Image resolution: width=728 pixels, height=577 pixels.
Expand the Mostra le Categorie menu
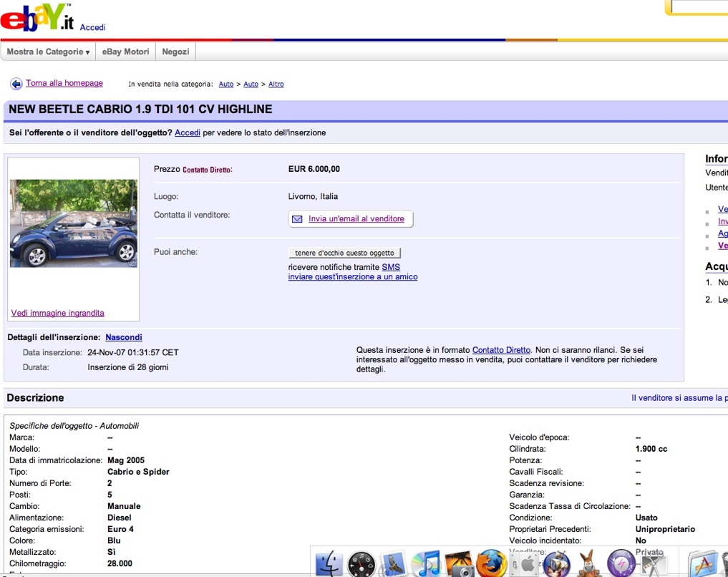(x=48, y=52)
